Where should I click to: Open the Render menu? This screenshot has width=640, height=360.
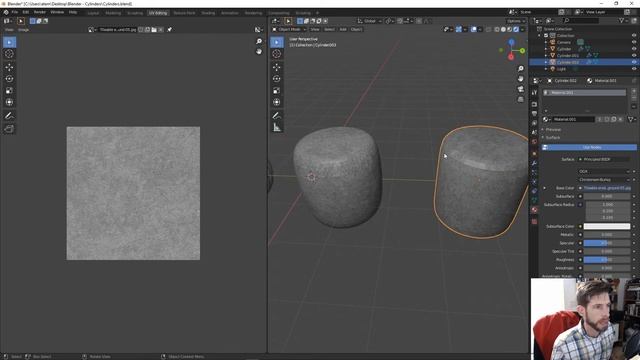click(x=40, y=12)
